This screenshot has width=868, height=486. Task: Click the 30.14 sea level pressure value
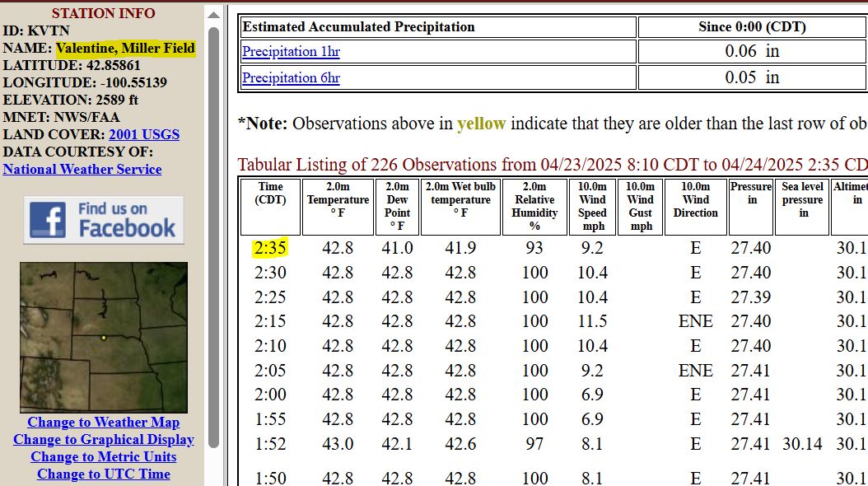click(803, 444)
